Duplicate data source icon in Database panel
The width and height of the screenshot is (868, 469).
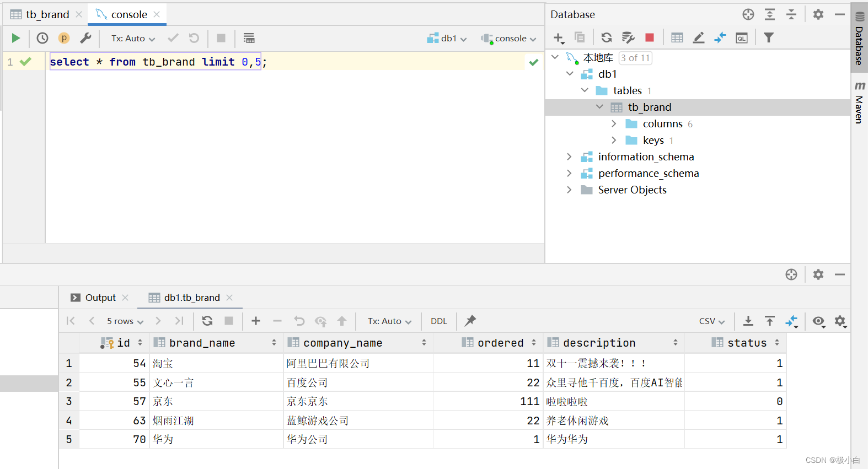click(580, 37)
